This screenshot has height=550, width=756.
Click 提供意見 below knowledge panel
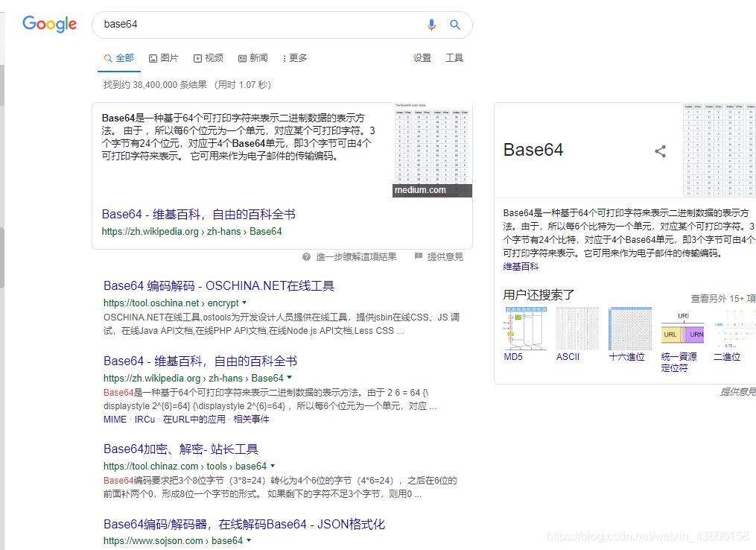pyautogui.click(x=737, y=392)
